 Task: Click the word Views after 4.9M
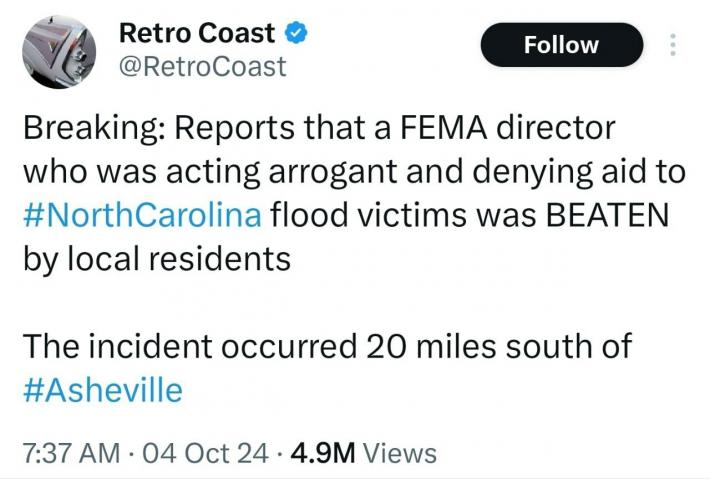[x=400, y=453]
